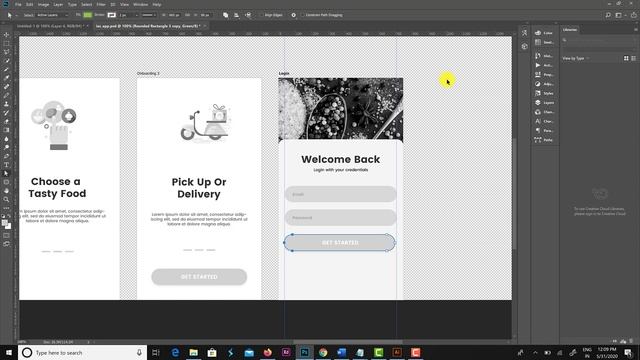Image resolution: width=640 pixels, height=360 pixels.
Task: Select the Blur tool
Action: click(6, 139)
